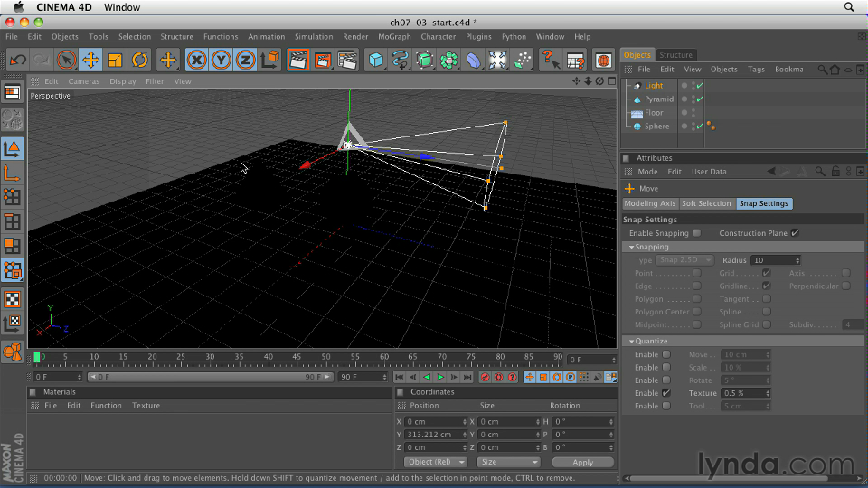
Task: Select the Floor object
Action: click(653, 112)
